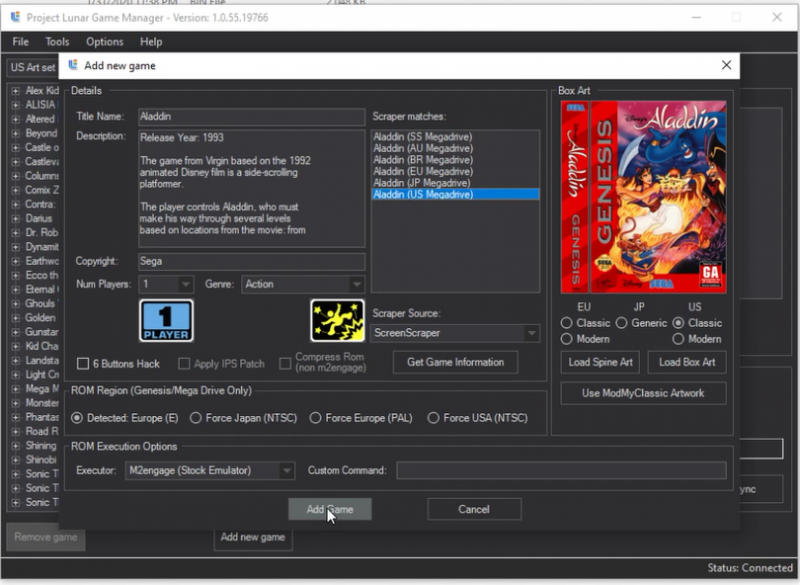Expand the Road R tree node

pos(15,431)
